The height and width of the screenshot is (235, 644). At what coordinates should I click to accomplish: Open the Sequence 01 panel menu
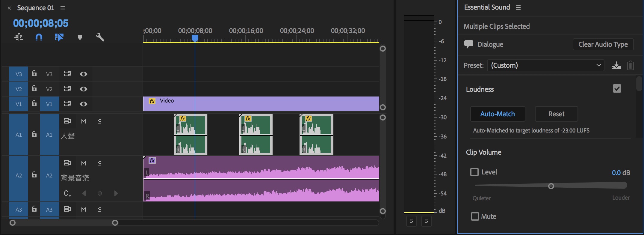(x=63, y=8)
